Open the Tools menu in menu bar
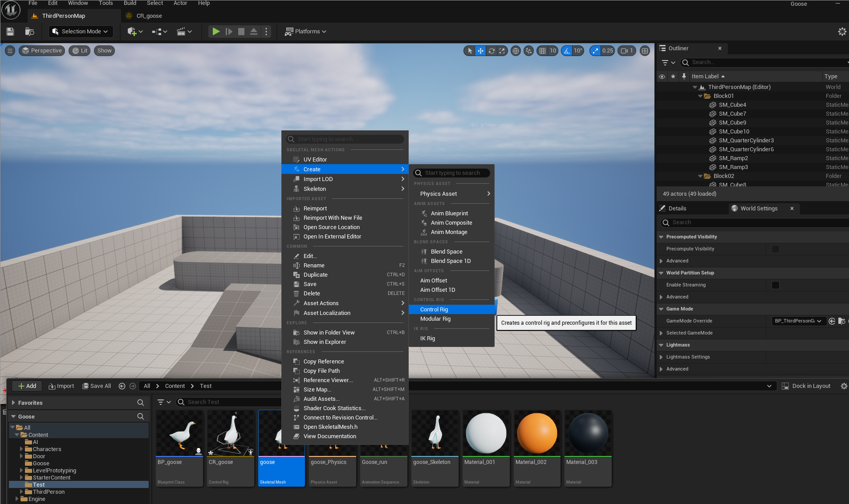This screenshot has height=504, width=849. point(106,3)
